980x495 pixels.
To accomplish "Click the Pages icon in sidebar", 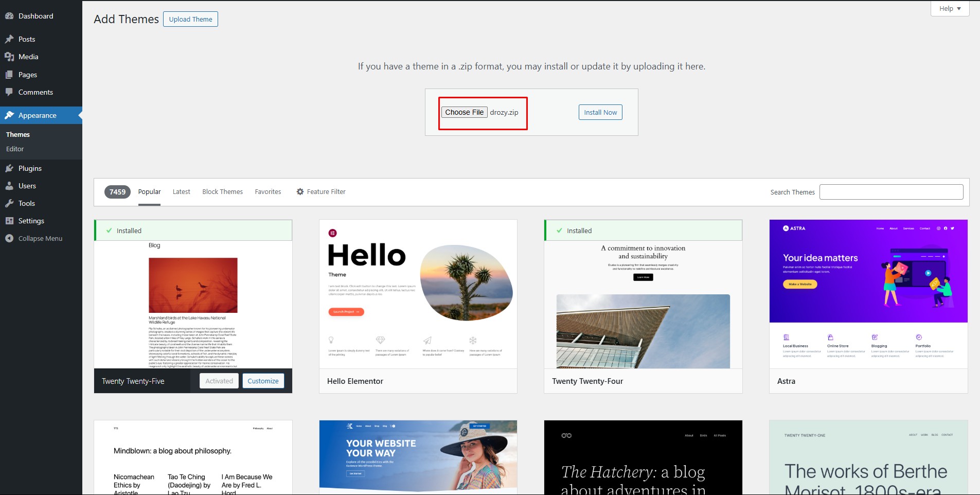I will 9,75.
